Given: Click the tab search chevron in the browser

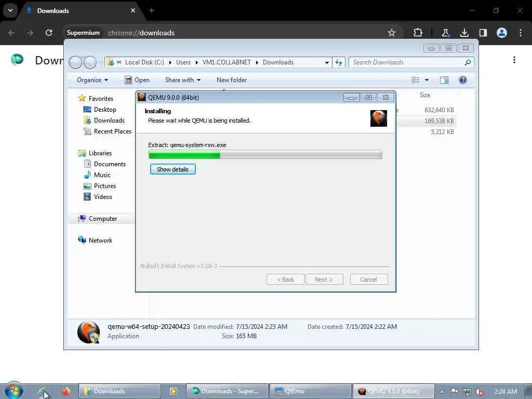Looking at the screenshot, I should coord(10,10).
